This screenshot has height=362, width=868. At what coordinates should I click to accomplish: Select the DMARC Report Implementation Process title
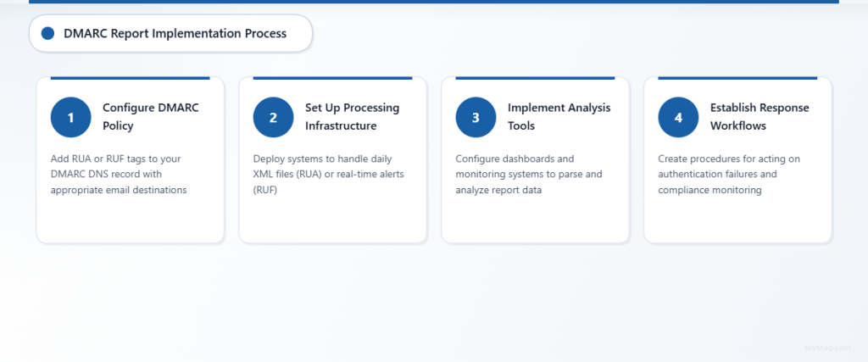175,34
